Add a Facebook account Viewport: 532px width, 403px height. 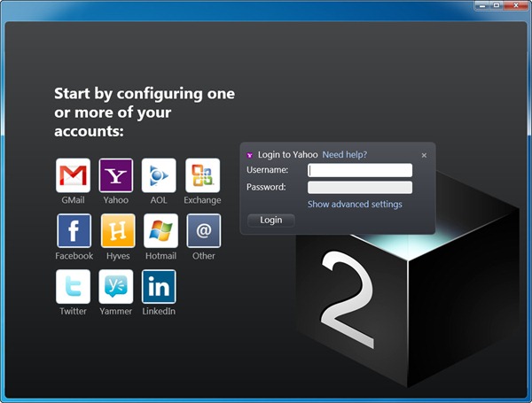(74, 231)
